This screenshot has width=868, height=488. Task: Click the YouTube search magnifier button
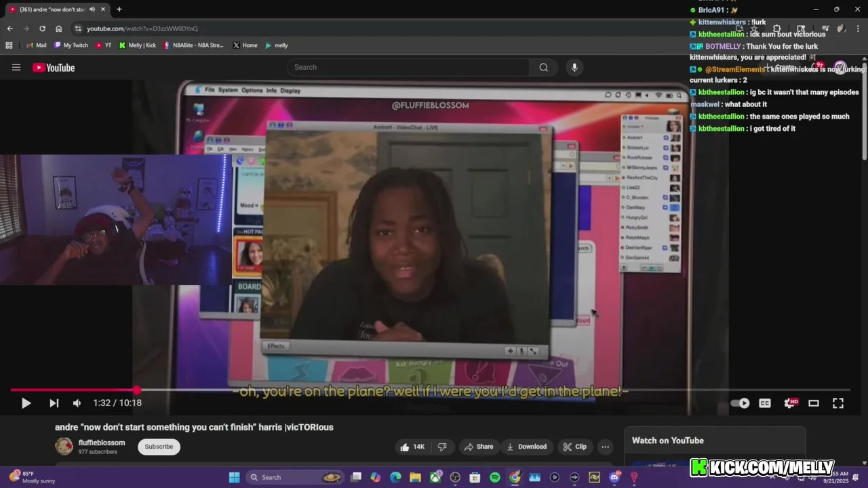[x=543, y=67]
